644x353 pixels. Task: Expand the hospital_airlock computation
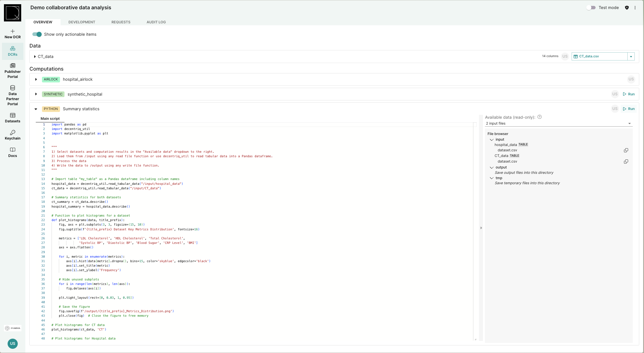click(x=36, y=79)
